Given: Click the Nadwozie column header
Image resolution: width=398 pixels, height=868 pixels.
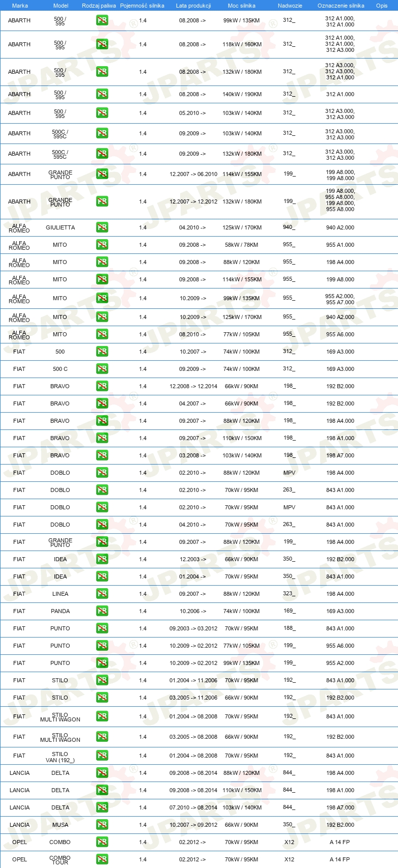Looking at the screenshot, I should (290, 6).
